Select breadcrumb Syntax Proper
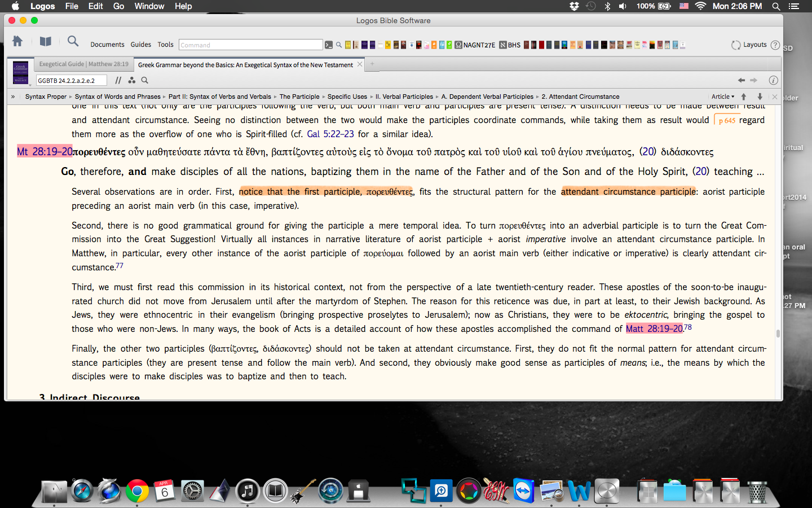Screen dimensions: 812x508 click(46, 97)
